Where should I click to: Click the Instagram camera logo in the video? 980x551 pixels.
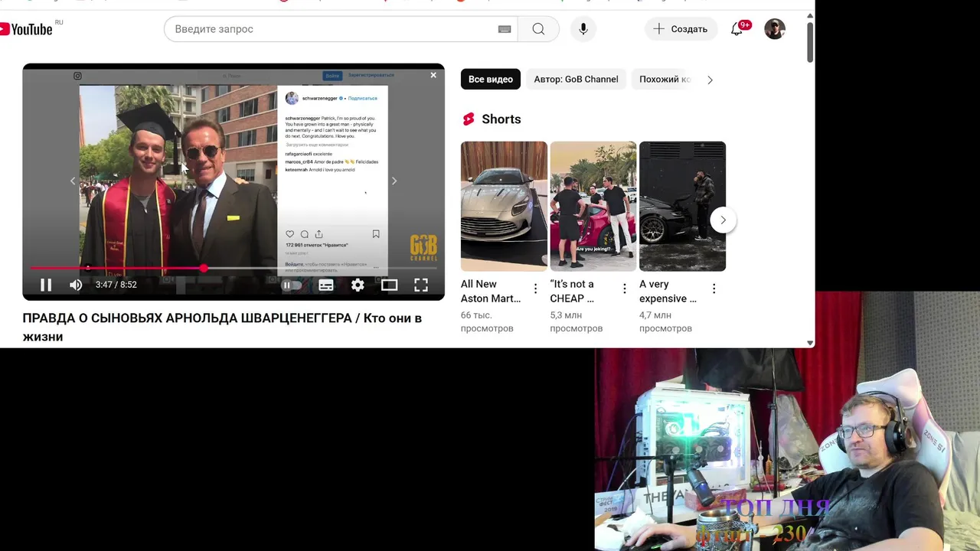point(77,76)
